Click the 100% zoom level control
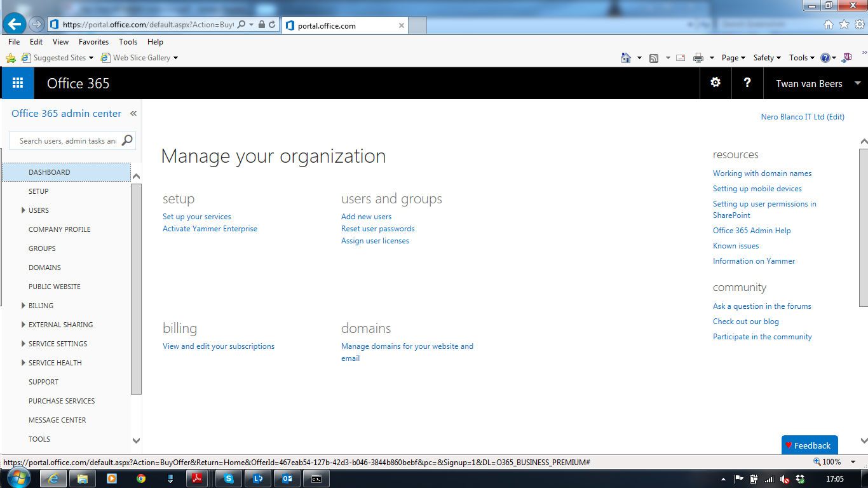The height and width of the screenshot is (488, 868). tap(831, 462)
